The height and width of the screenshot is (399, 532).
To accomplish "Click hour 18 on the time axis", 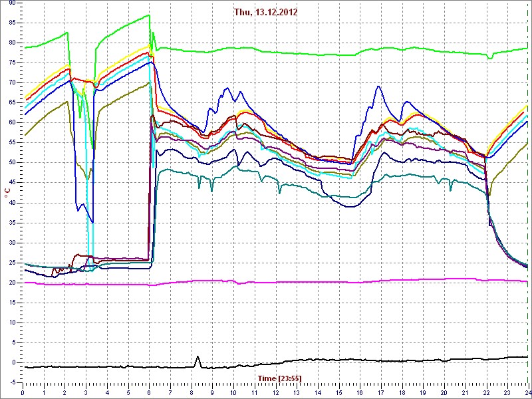I will pos(402,392).
